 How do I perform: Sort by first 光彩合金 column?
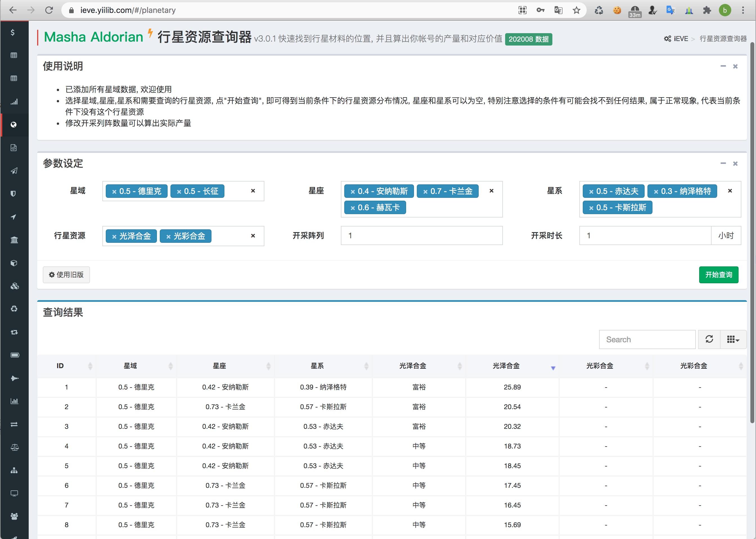coord(606,366)
